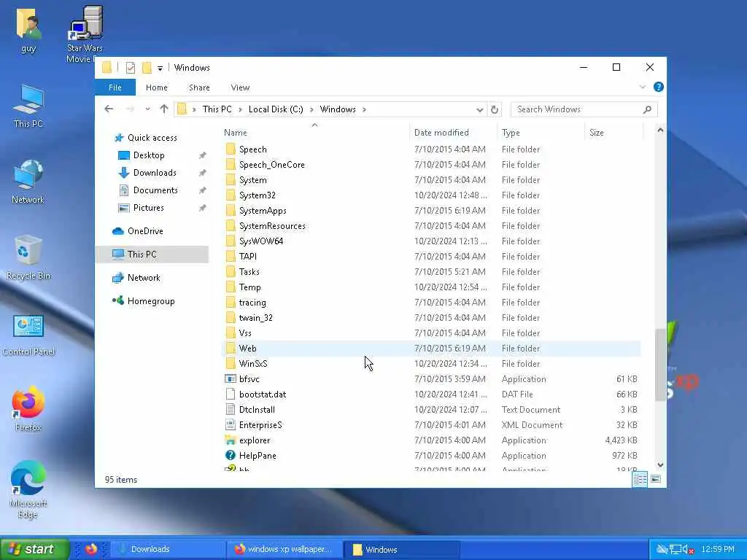Click the network icon in system tray

point(675,550)
